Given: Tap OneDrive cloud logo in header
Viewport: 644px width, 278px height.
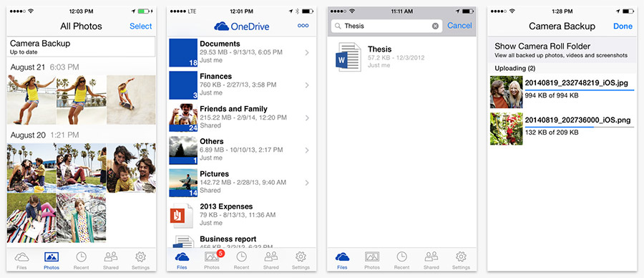Looking at the screenshot, I should click(221, 27).
